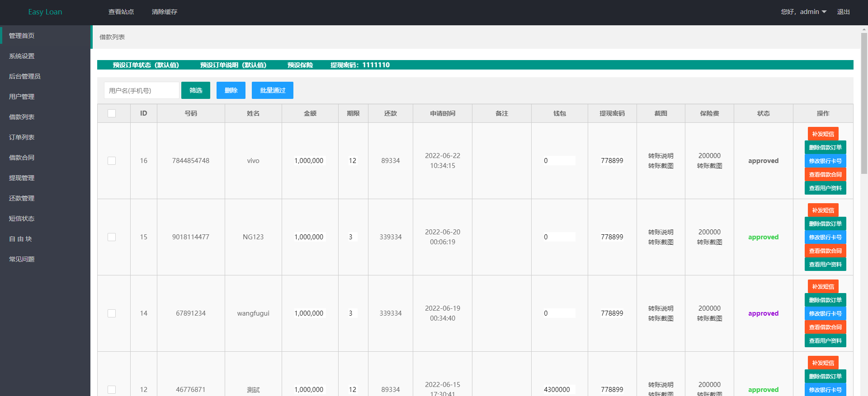Open 系统设置 from the side menu
This screenshot has width=868, height=396.
(x=22, y=56)
